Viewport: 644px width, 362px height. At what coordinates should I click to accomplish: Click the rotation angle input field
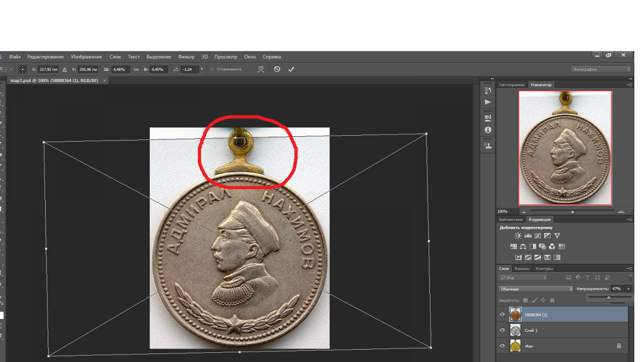pyautogui.click(x=190, y=69)
